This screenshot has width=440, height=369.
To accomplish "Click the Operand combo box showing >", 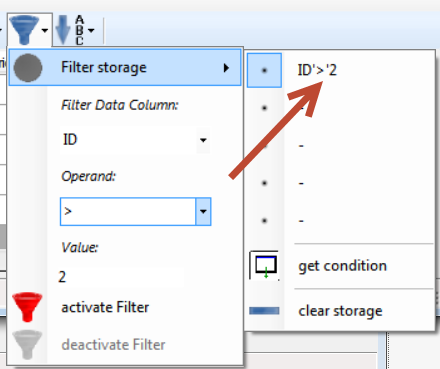I will 135,211.
